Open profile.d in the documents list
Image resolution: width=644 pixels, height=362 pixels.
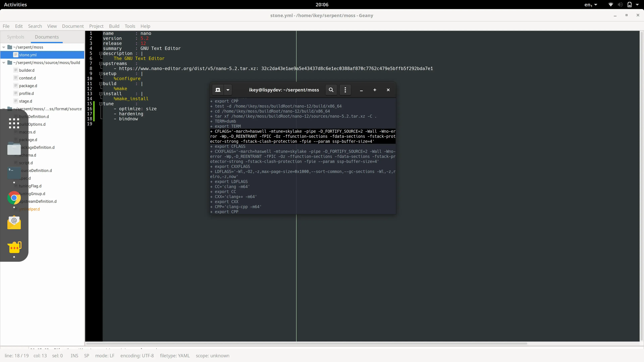(x=26, y=94)
